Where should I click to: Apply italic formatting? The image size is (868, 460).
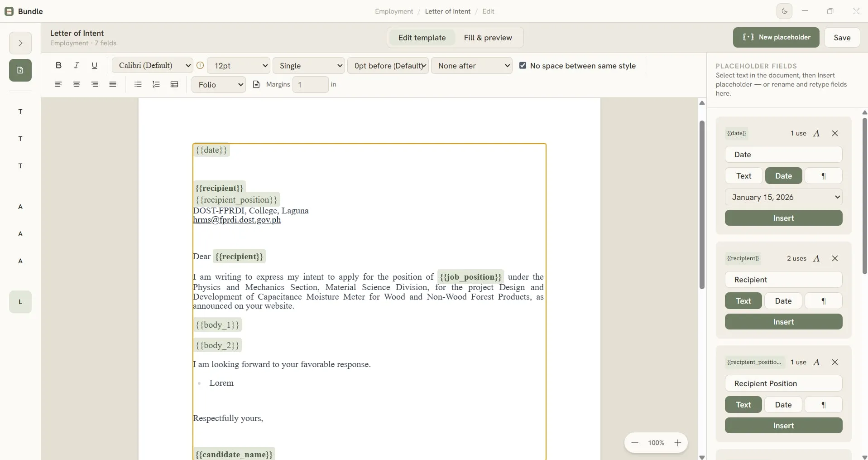click(77, 65)
